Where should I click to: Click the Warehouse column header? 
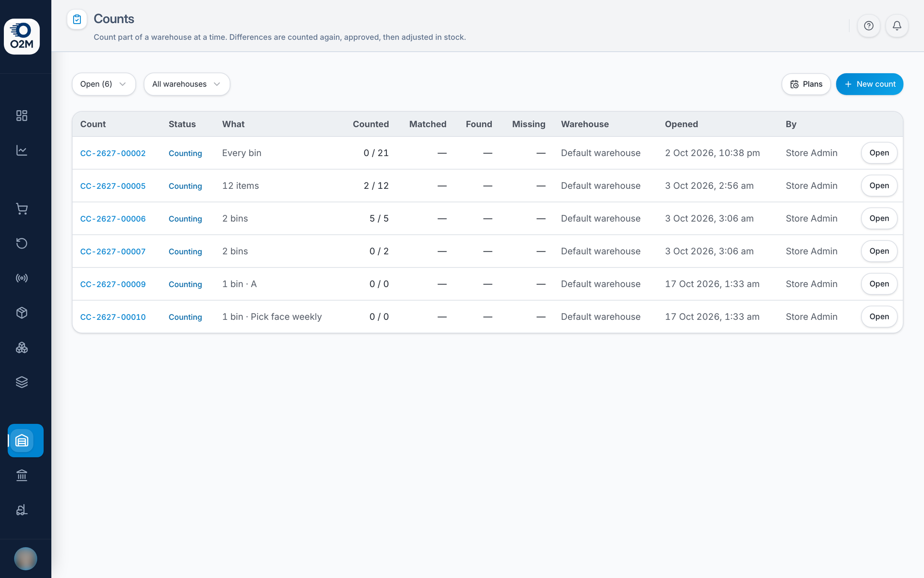(x=585, y=124)
